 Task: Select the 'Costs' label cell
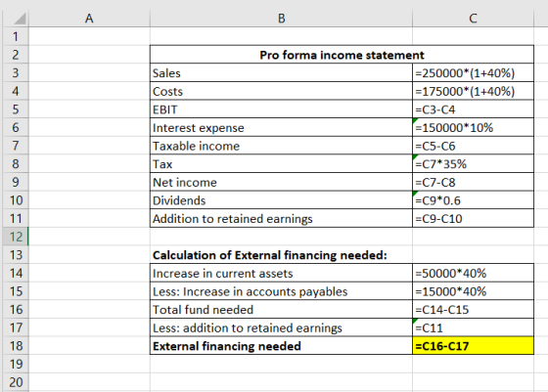coord(282,91)
